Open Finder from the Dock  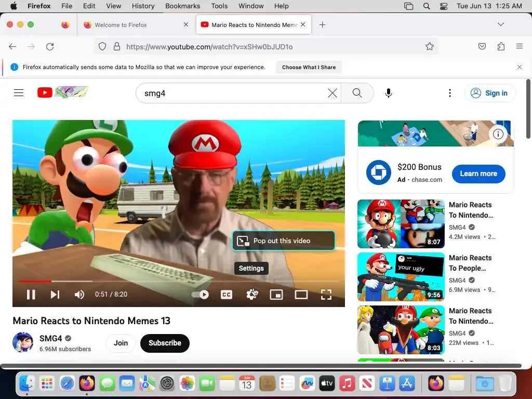[x=27, y=384]
